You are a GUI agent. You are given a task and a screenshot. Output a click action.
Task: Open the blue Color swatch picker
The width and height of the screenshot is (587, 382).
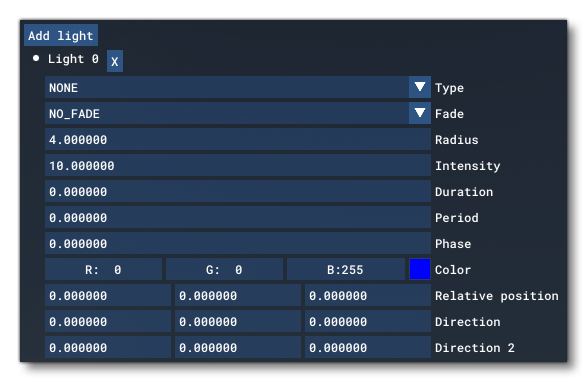pos(420,269)
